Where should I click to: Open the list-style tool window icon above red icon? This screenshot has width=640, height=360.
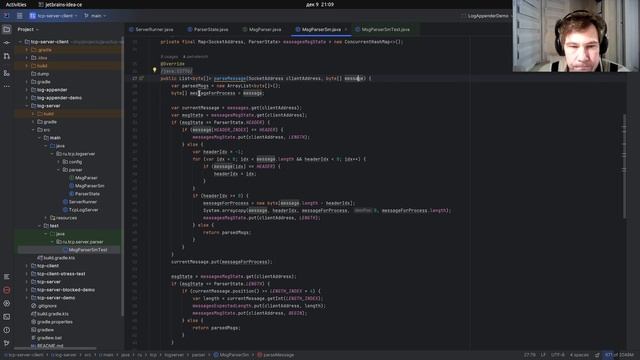pos(7,277)
